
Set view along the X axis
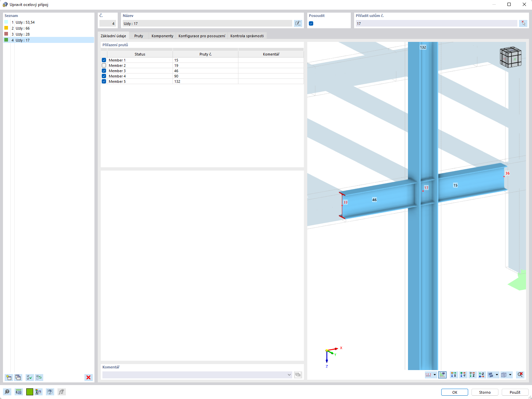click(x=453, y=375)
